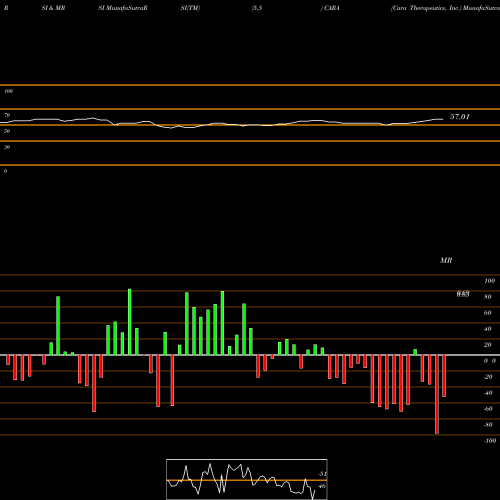500x500 pixels.
Task: Click the 46 value in the mini chart
Action: click(322, 486)
